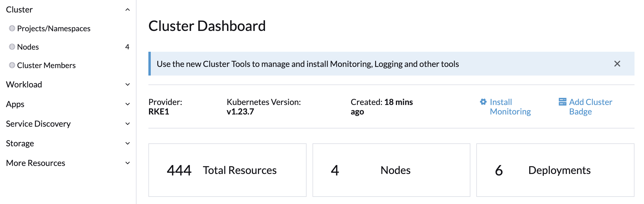This screenshot has width=644, height=204.
Task: Open the 6 Deployments summary card
Action: (555, 170)
